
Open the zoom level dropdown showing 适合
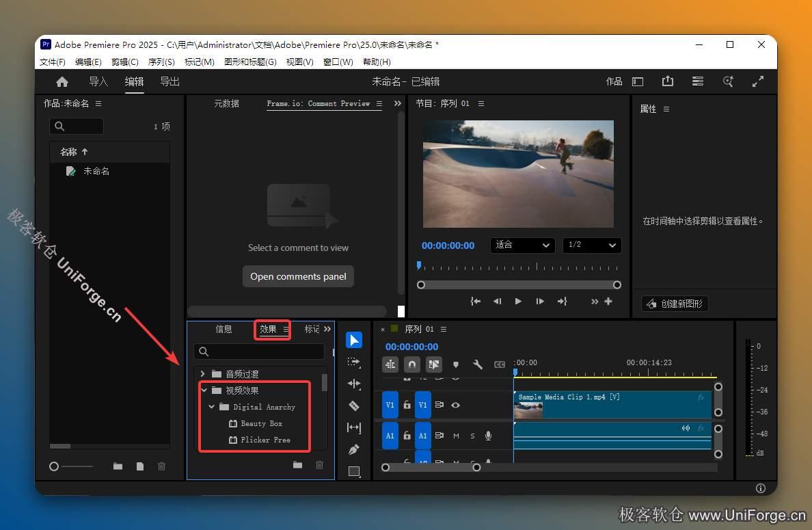coord(522,245)
